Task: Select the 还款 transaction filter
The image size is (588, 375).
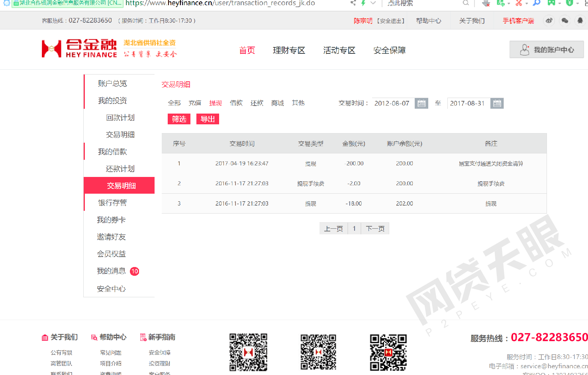Action: click(257, 103)
